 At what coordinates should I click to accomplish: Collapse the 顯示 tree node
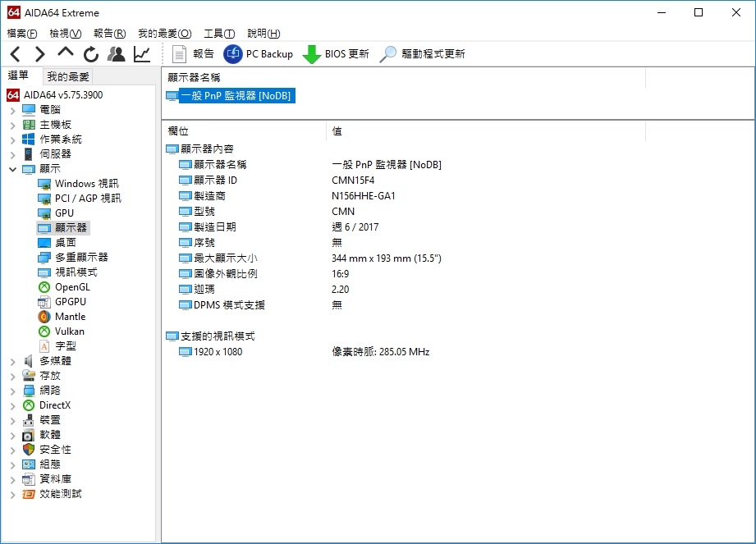tap(12, 169)
